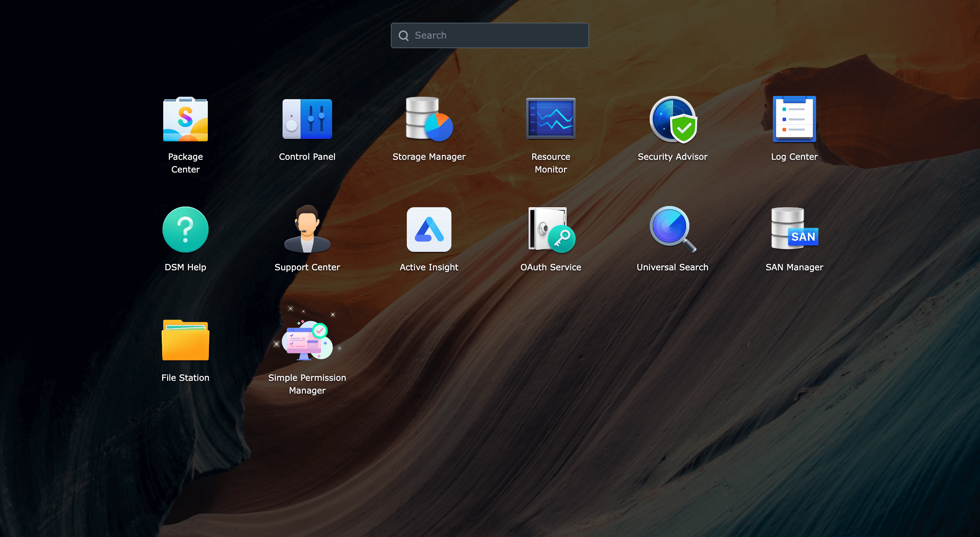Launch Simple Permission Manager
This screenshot has width=980, height=537.
pos(307,340)
